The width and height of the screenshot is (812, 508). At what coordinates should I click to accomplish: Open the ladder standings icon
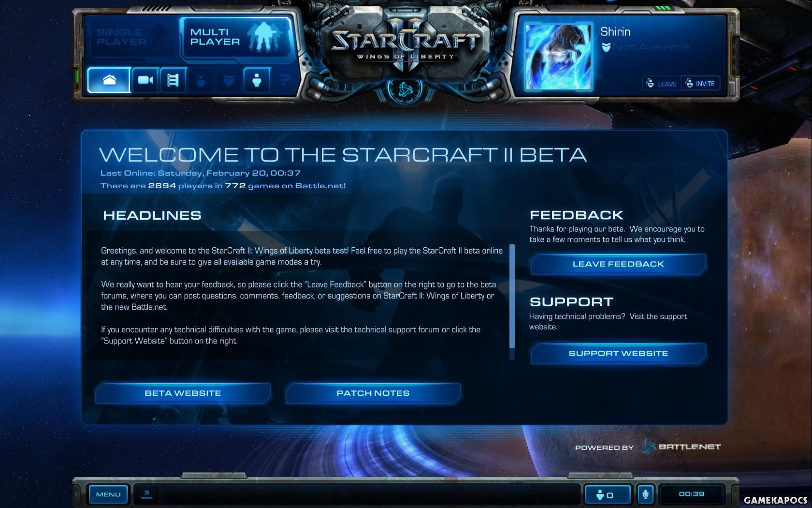pyautogui.click(x=173, y=80)
